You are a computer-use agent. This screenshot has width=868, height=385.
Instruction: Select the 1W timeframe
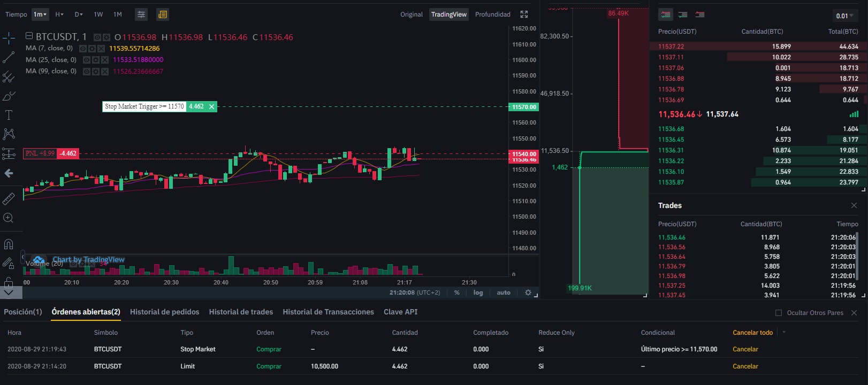pos(98,14)
